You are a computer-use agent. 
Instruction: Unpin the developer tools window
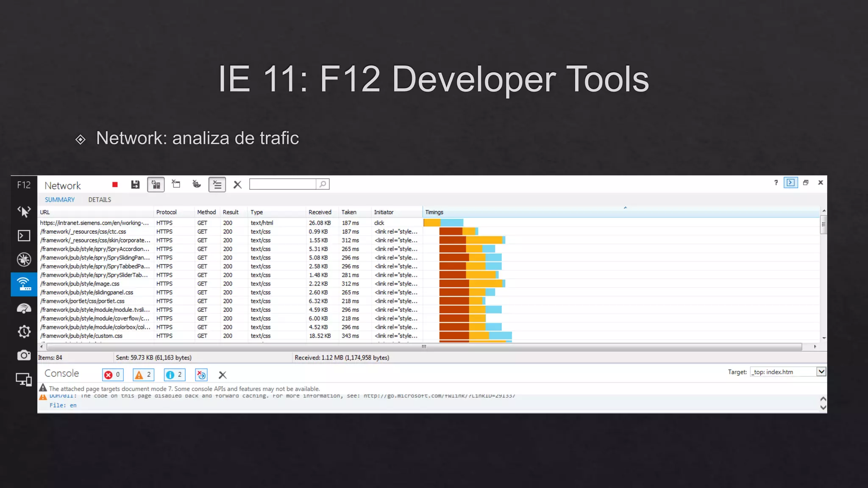[x=806, y=183]
